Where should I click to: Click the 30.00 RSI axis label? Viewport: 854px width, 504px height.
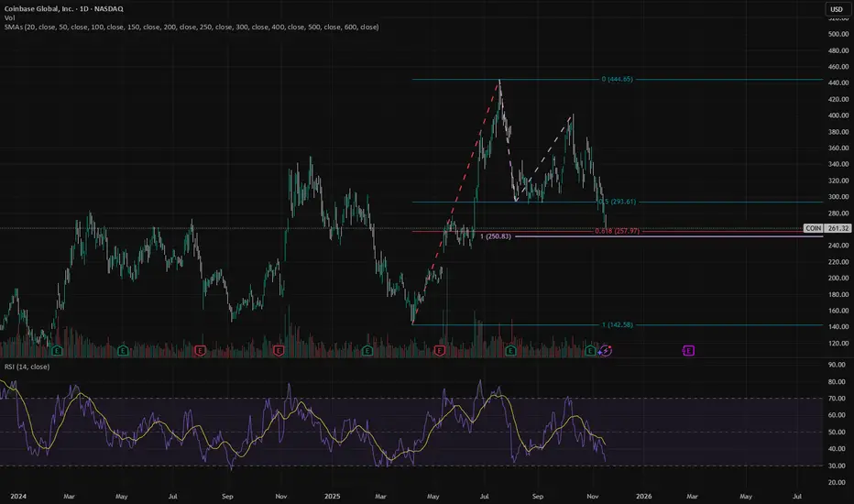point(837,466)
